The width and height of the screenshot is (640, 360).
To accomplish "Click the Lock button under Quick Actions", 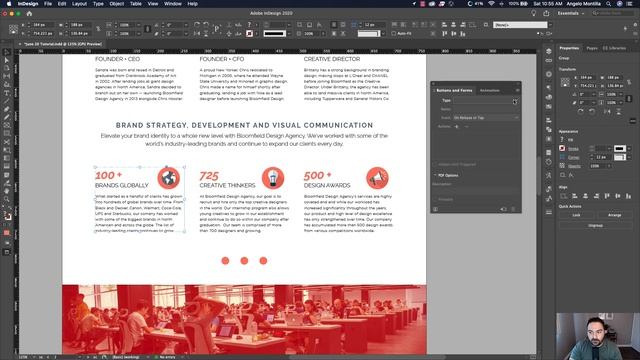I will (x=576, y=215).
